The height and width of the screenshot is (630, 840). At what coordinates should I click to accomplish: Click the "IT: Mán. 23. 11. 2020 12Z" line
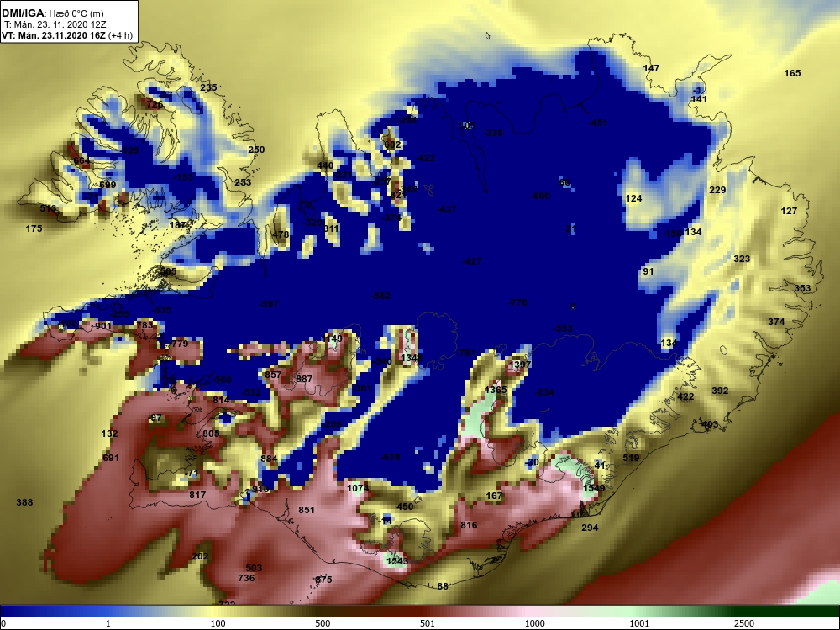pos(54,24)
